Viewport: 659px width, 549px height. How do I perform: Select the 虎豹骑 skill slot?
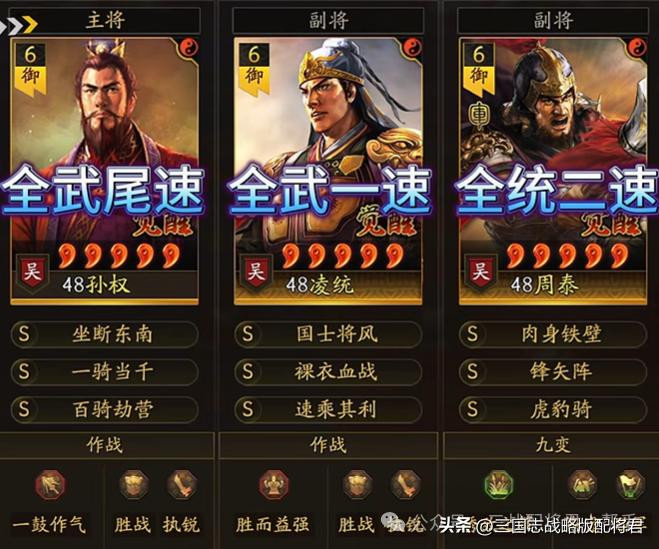coord(552,409)
